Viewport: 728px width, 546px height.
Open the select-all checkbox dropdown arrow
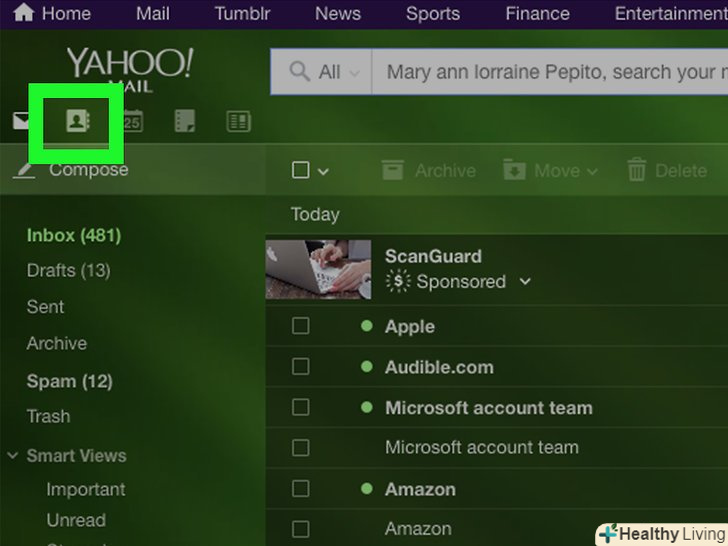point(323,171)
